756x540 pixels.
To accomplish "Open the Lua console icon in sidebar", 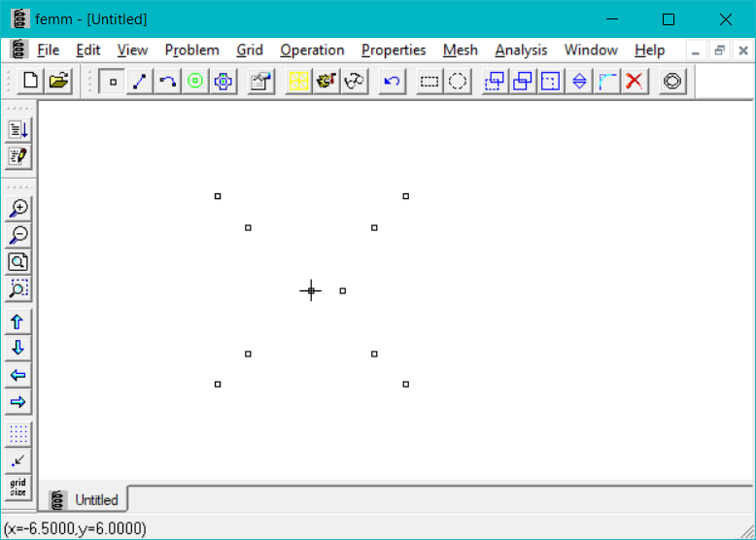I will pyautogui.click(x=18, y=129).
